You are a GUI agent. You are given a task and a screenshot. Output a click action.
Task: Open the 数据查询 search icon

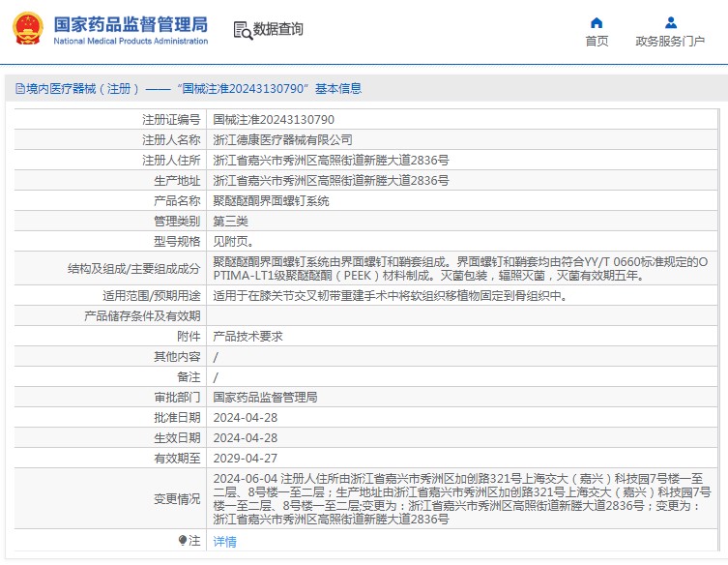pos(243,31)
